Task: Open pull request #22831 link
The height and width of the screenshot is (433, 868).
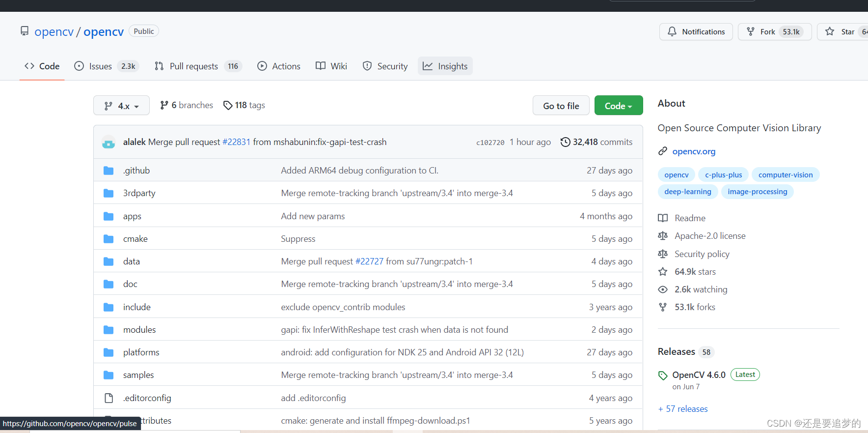Action: 237,142
